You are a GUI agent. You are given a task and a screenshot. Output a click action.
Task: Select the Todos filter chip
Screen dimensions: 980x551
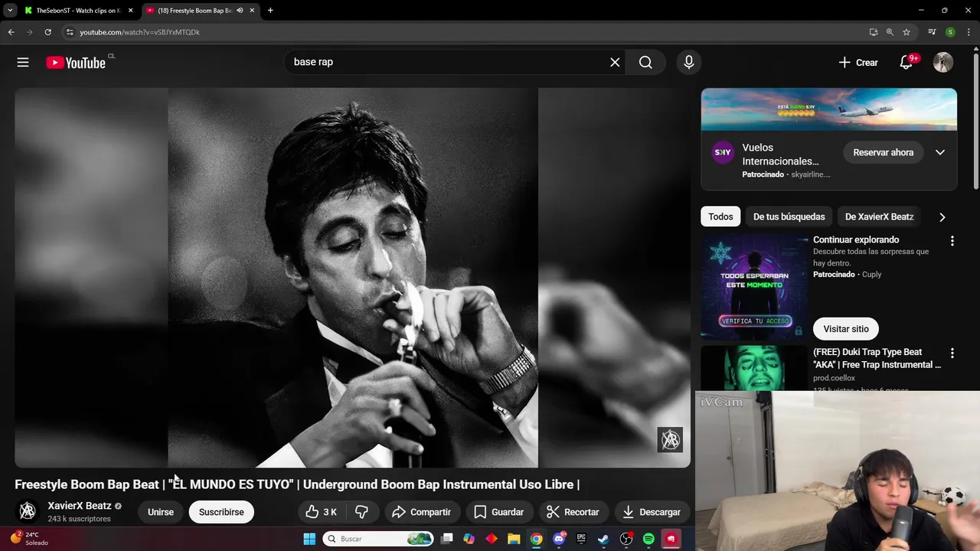tap(720, 217)
